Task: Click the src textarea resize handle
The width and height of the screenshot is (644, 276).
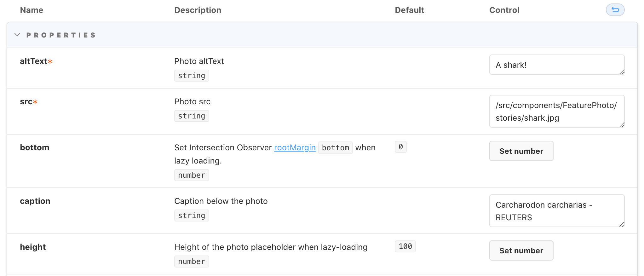Action: click(622, 125)
